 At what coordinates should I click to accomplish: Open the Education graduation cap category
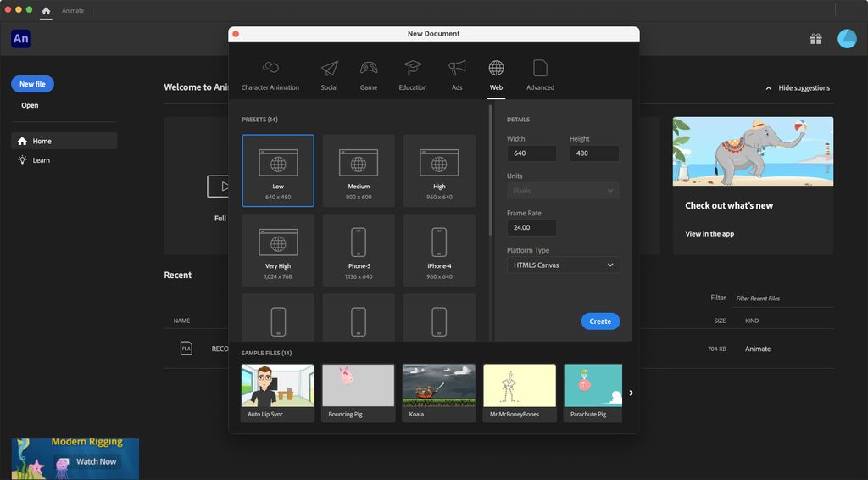tap(413, 75)
